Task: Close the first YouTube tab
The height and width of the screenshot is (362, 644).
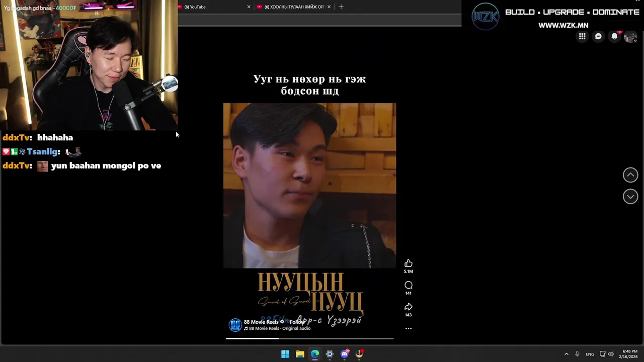Action: (249, 7)
